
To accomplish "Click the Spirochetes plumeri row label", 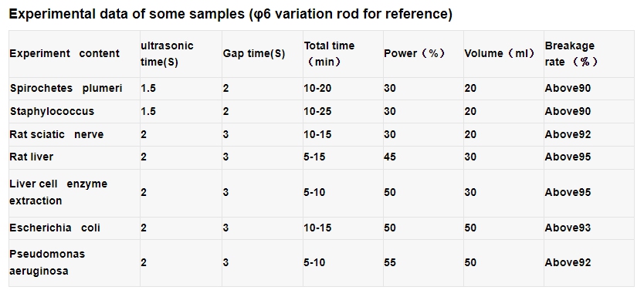I will click(x=66, y=88).
